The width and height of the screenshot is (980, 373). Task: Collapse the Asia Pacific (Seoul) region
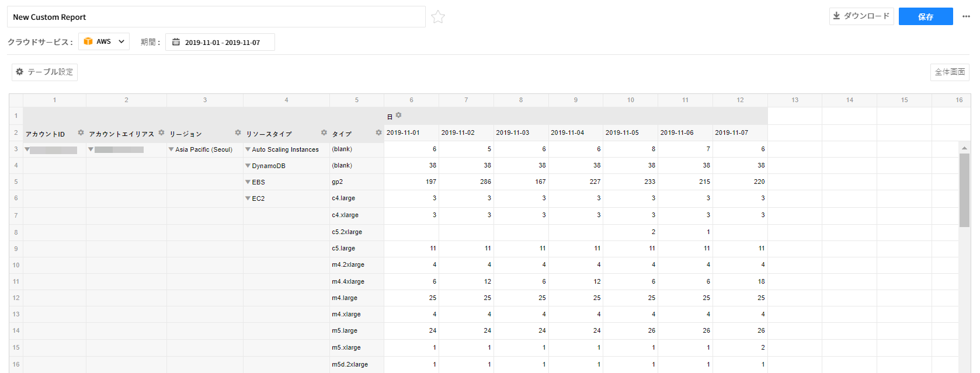coord(171,149)
